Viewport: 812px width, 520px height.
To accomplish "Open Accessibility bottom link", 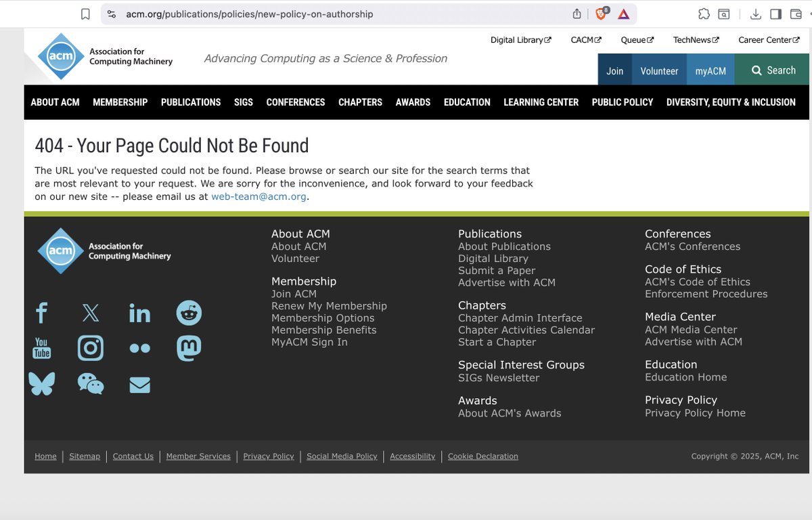I will [413, 456].
